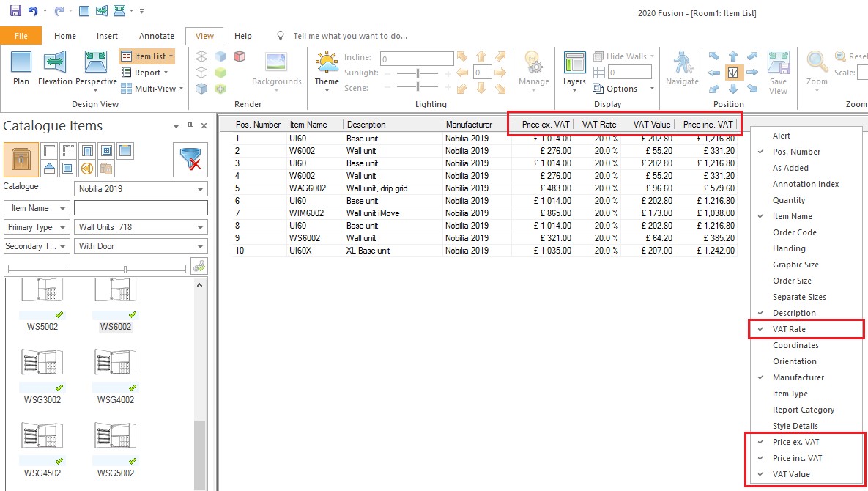The image size is (868, 491).
Task: Select the cabinets catalogue category icon
Action: click(x=21, y=160)
